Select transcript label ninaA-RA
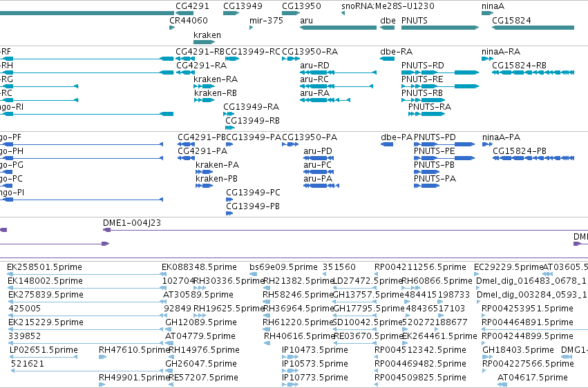This screenshot has width=588, height=388. click(x=501, y=51)
